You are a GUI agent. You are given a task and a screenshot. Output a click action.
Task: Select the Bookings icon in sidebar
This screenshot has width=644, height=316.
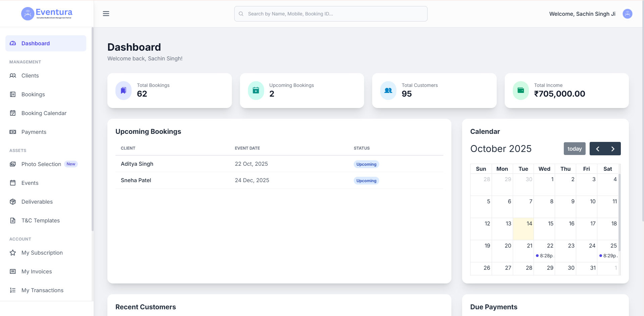(13, 94)
